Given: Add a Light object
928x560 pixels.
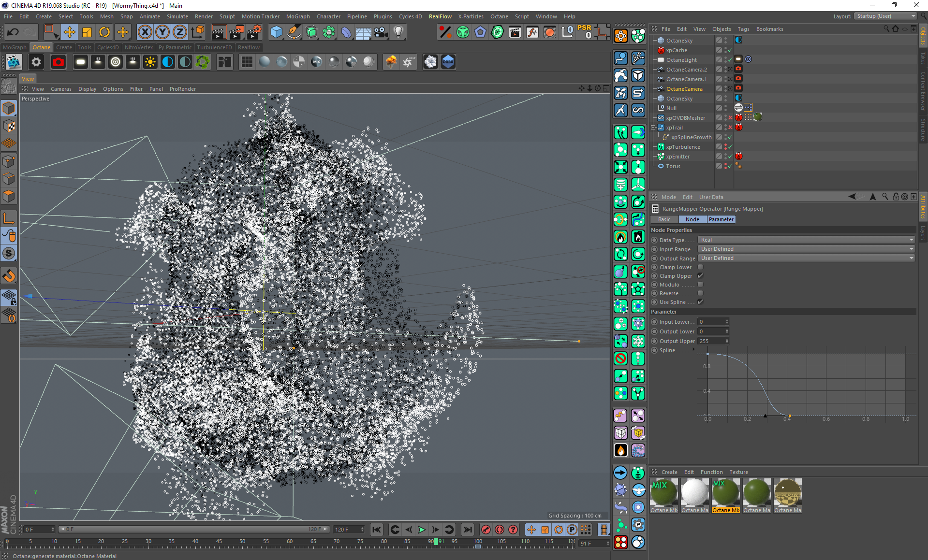Looking at the screenshot, I should click(x=398, y=32).
